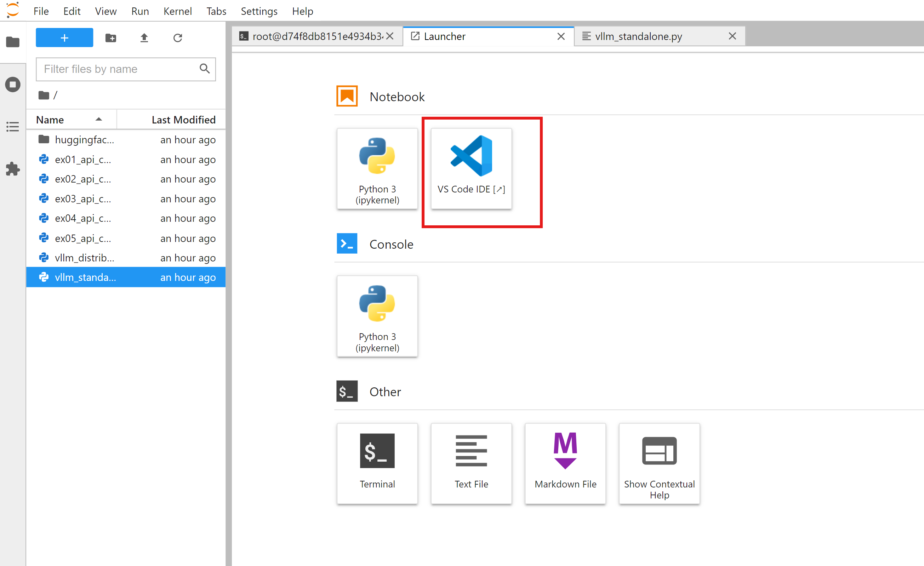The height and width of the screenshot is (566, 924).
Task: Open the Edit menu
Action: click(72, 11)
